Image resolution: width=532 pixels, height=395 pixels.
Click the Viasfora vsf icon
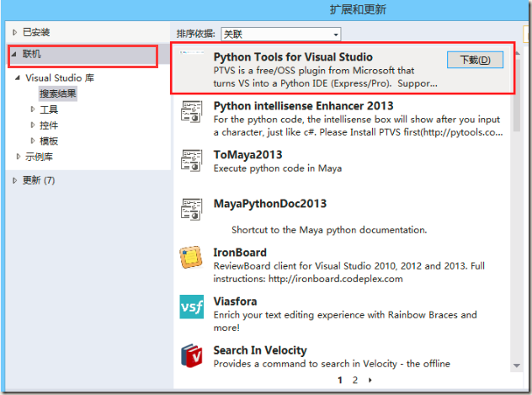point(192,307)
